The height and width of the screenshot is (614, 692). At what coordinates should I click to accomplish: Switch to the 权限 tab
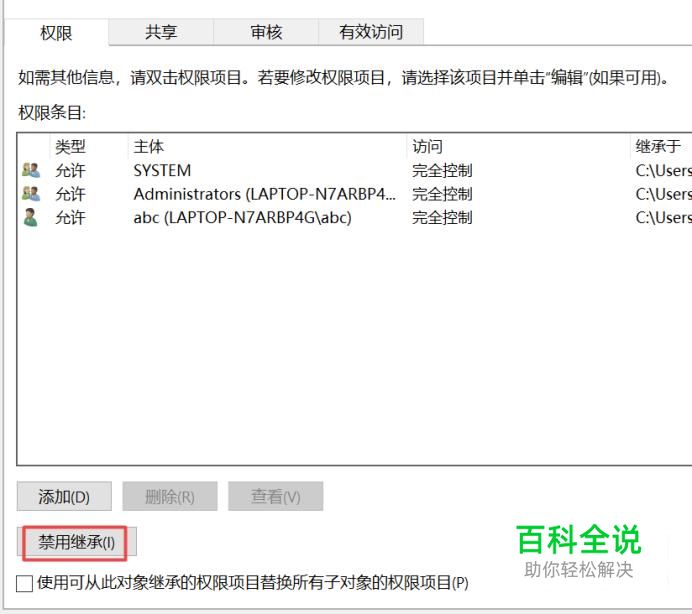point(56,32)
